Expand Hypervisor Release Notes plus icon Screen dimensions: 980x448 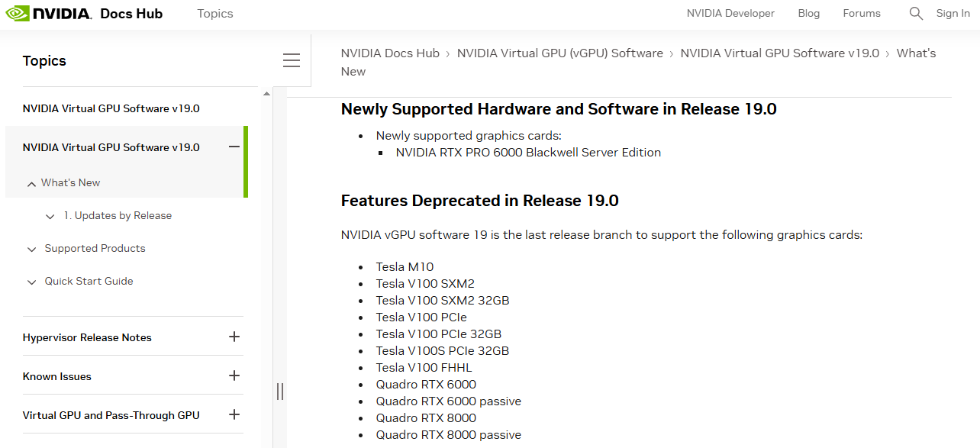click(234, 337)
